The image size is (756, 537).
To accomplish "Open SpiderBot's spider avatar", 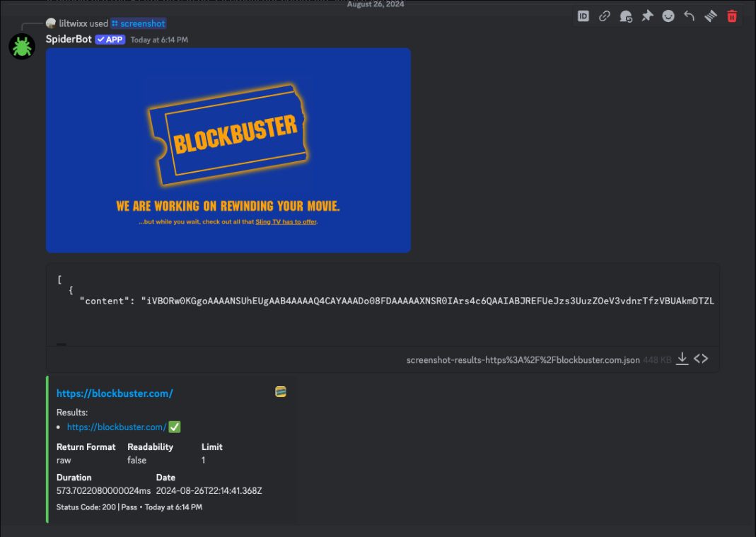I will click(21, 46).
